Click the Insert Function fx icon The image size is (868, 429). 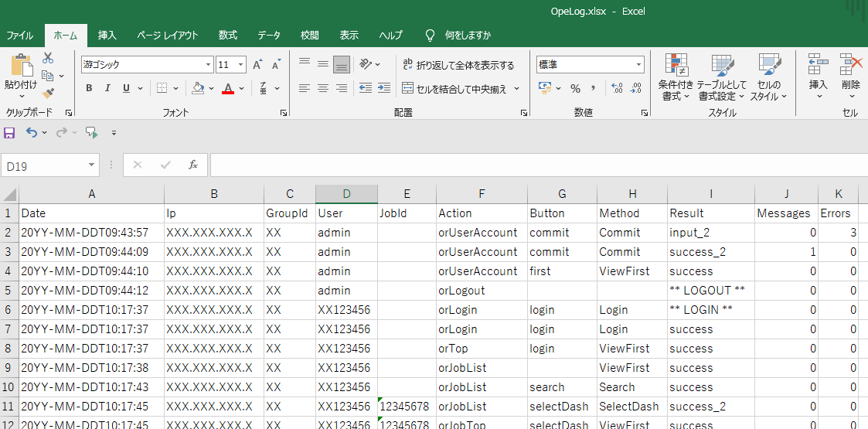pos(192,165)
